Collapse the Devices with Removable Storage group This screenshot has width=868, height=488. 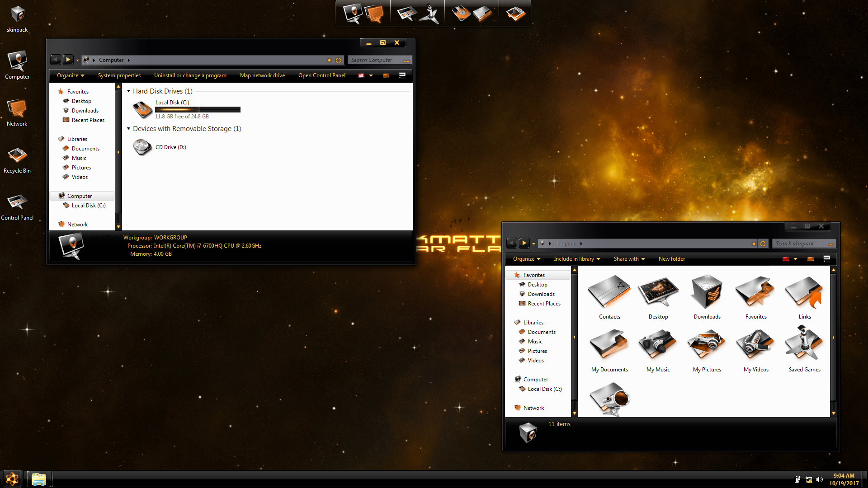coord(129,129)
